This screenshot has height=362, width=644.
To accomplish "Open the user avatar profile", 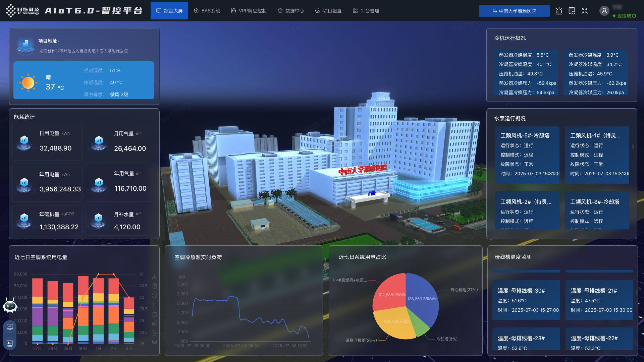I will coord(604,11).
